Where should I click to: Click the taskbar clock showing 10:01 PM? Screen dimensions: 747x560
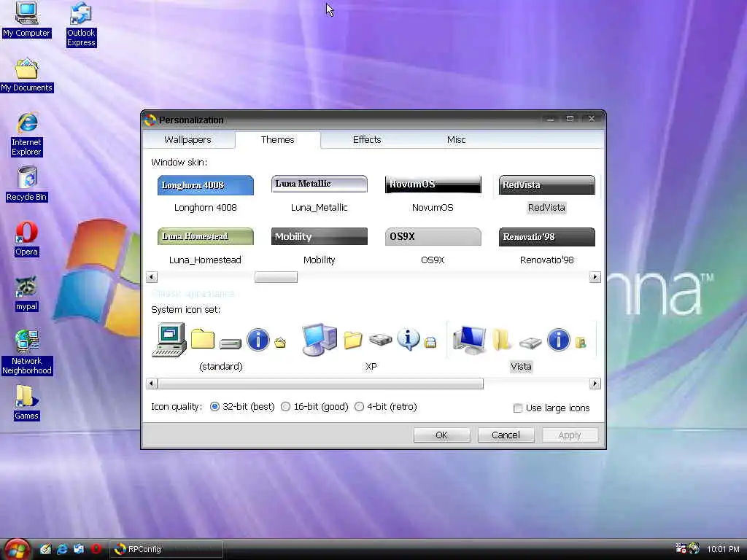coord(723,549)
